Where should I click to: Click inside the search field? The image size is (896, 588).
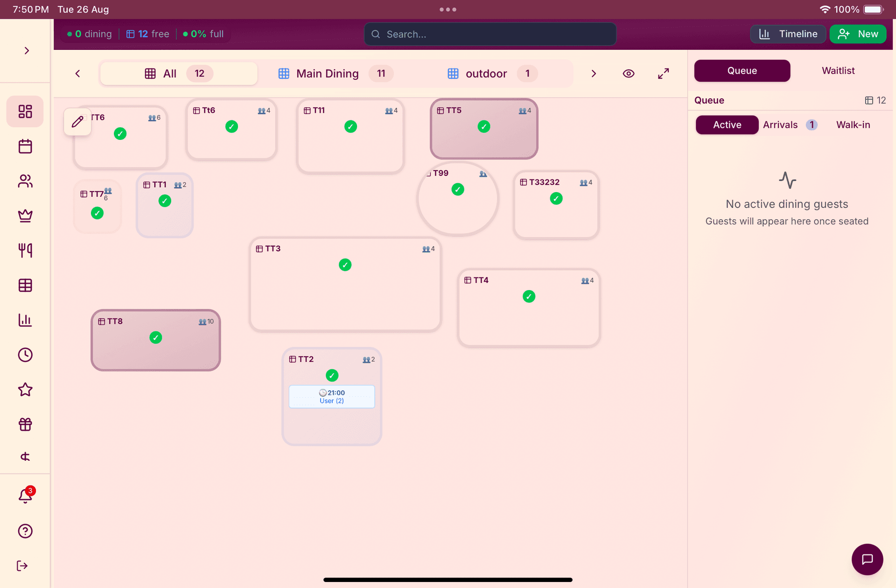pyautogui.click(x=490, y=34)
